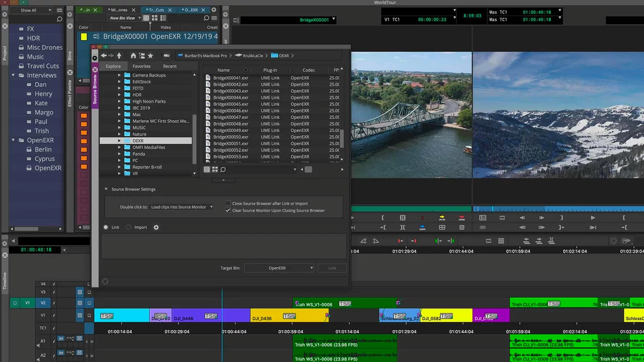This screenshot has height=362, width=644.
Task: Click the yellow Splice-In arrow button
Action: (442, 218)
